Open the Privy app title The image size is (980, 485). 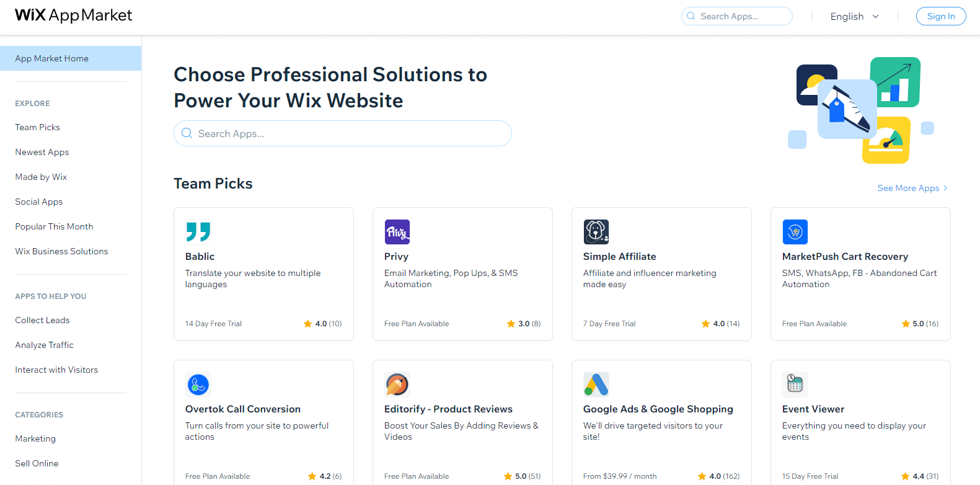(397, 256)
